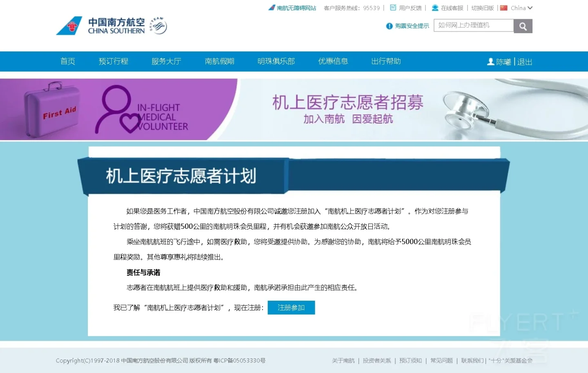Open the 南航假期 menu
The width and height of the screenshot is (588, 373).
(x=220, y=61)
